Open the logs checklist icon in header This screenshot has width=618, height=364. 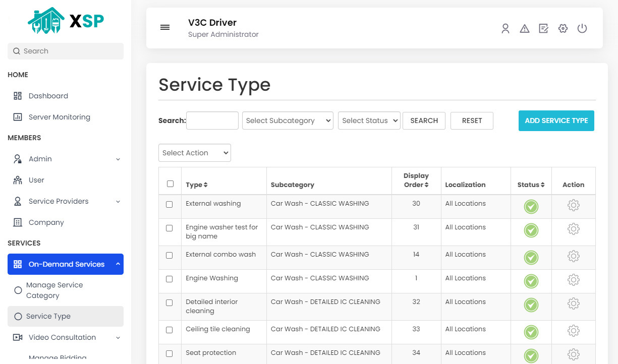(x=543, y=28)
